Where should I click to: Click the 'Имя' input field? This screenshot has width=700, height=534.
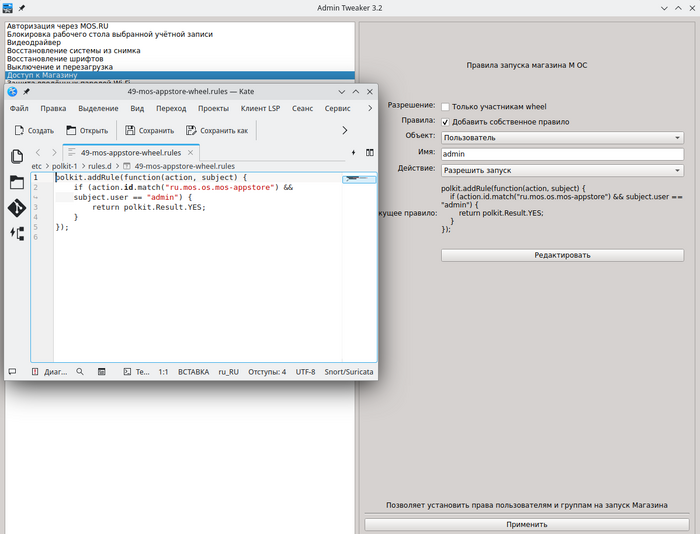(x=561, y=154)
